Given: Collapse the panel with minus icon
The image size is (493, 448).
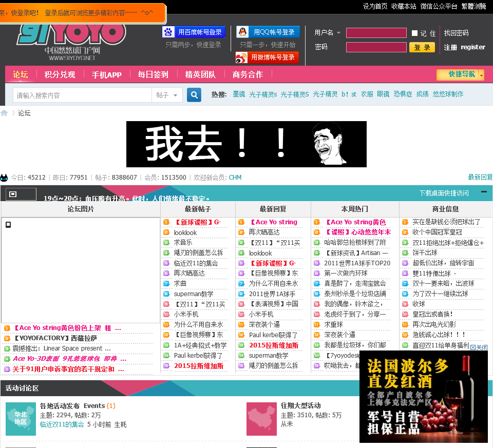Looking at the screenshot, I should click(x=484, y=192).
